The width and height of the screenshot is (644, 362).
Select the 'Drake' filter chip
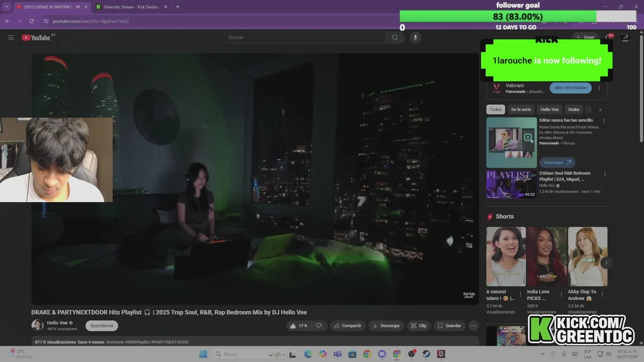point(574,110)
